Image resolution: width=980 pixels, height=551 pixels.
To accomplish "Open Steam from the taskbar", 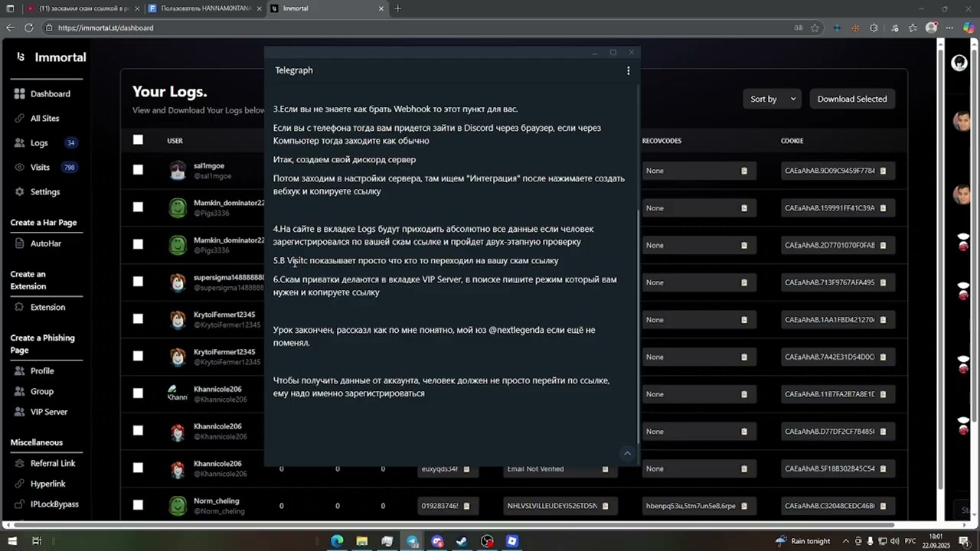I will point(462,541).
